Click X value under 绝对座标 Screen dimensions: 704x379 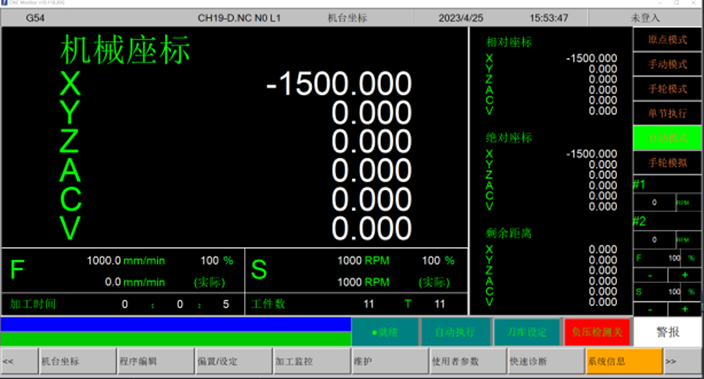[592, 154]
